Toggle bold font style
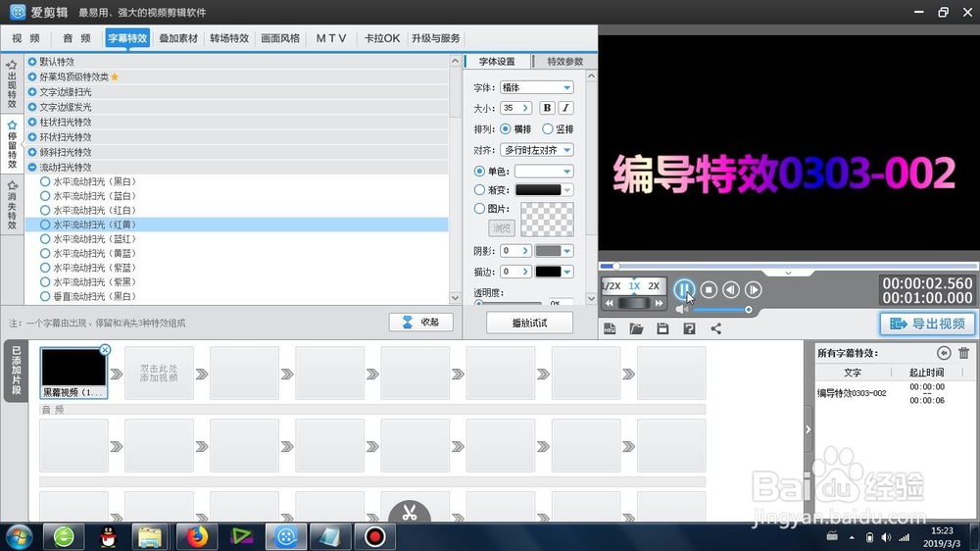The image size is (980, 551). click(547, 108)
